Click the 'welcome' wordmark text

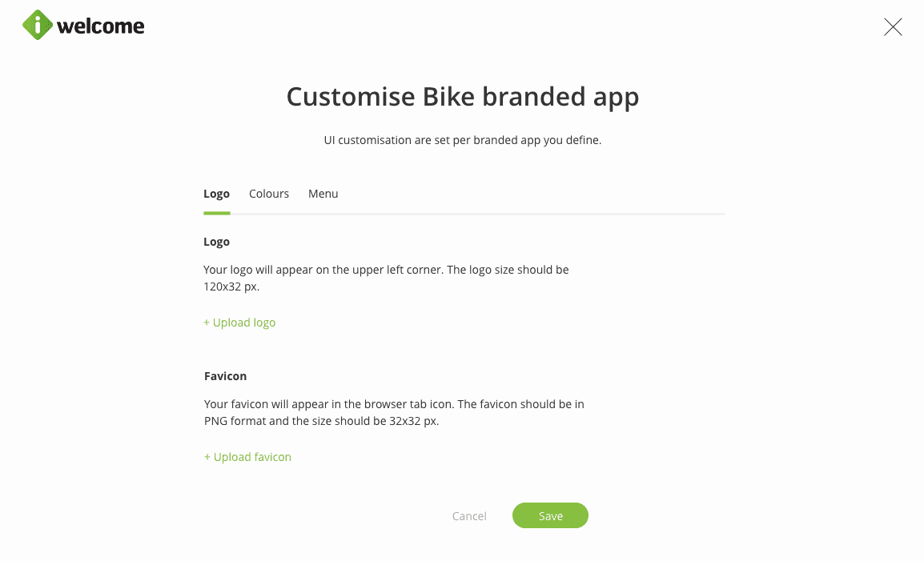tap(101, 26)
